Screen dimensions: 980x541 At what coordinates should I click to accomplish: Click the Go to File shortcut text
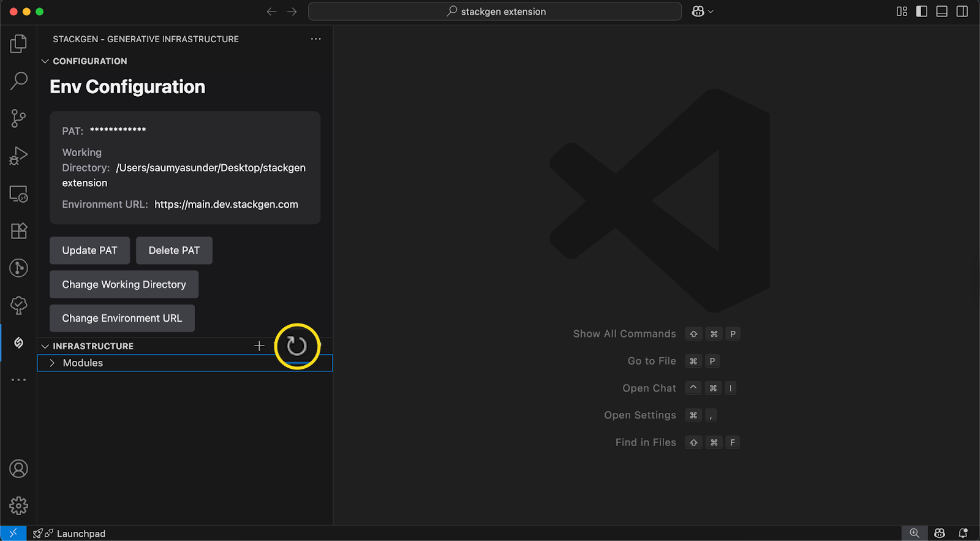click(652, 361)
